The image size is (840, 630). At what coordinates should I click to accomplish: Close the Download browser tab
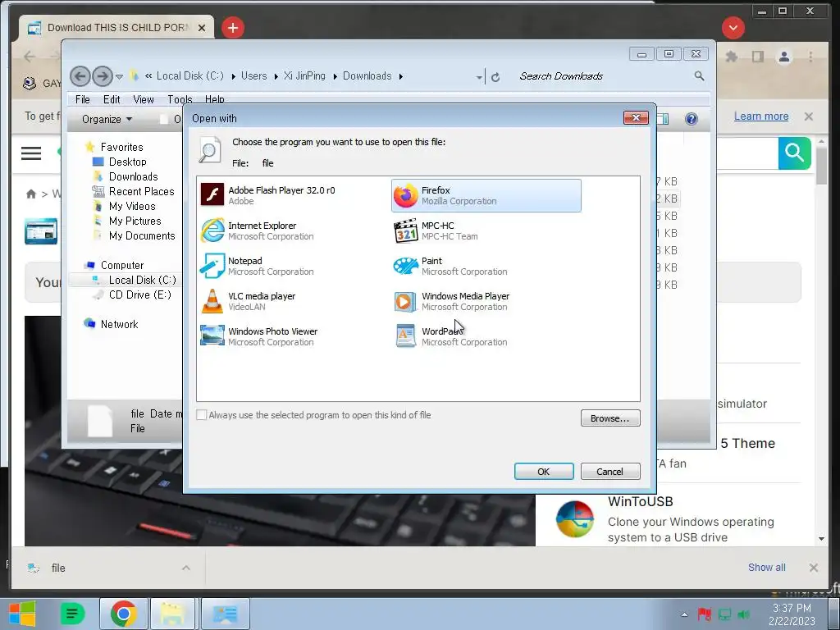click(202, 28)
